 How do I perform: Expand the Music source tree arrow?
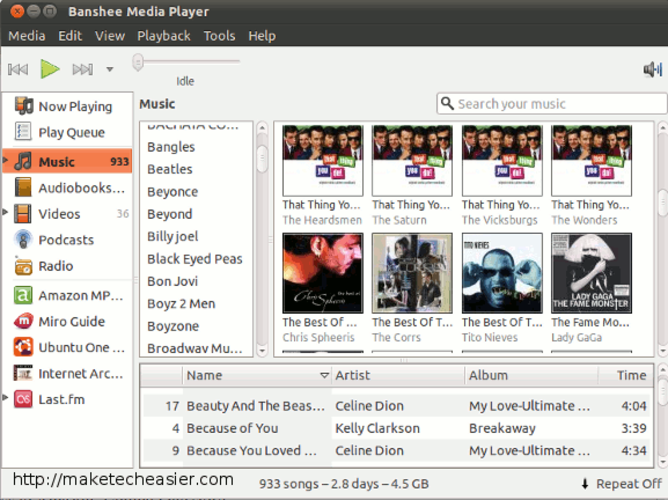click(x=5, y=161)
